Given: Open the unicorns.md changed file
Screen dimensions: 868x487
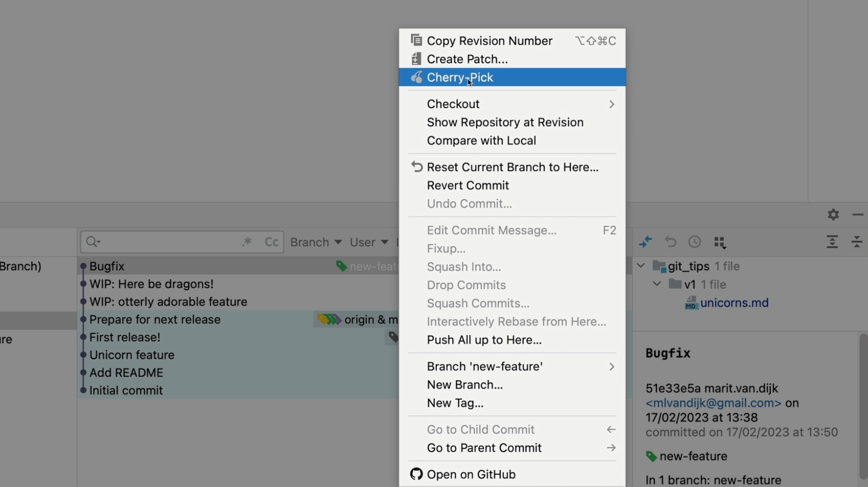Looking at the screenshot, I should click(x=734, y=303).
